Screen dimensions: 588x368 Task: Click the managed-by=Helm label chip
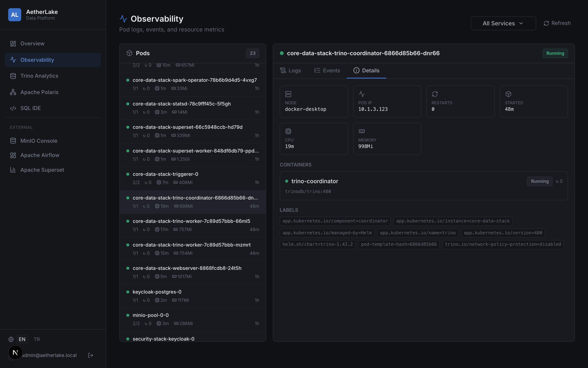tap(327, 233)
